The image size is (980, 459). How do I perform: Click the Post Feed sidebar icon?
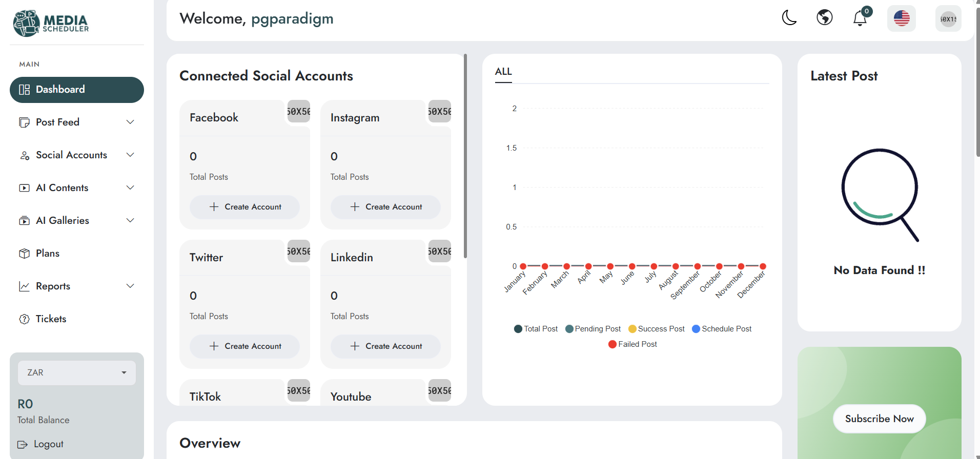coord(24,122)
